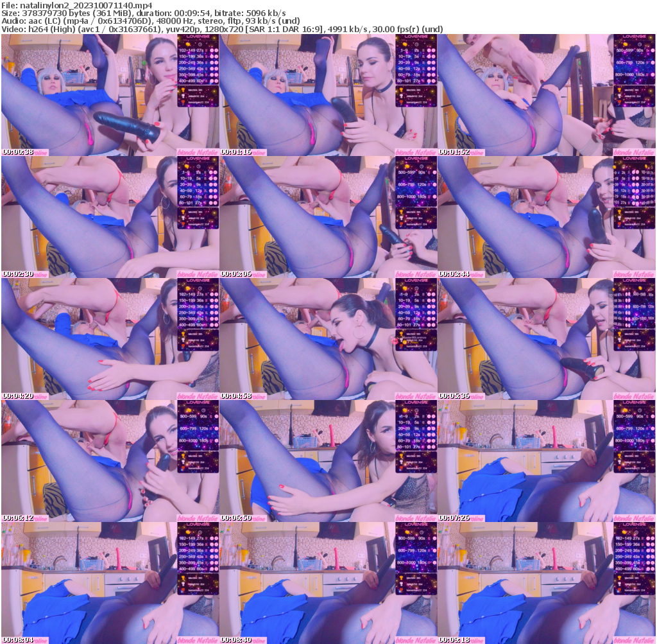This screenshot has width=657, height=644.
Task: Select the file size and duration line
Action: (144, 13)
